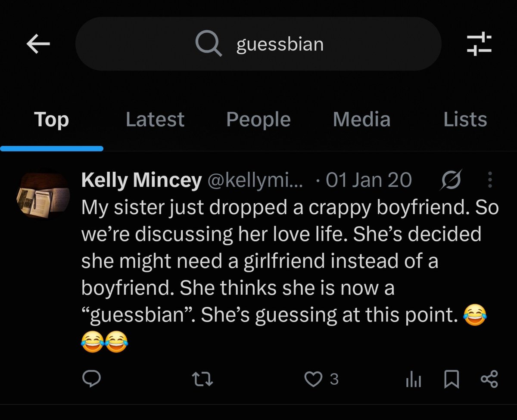Open the Media tab
Screen dimensions: 517x420
tap(361, 120)
